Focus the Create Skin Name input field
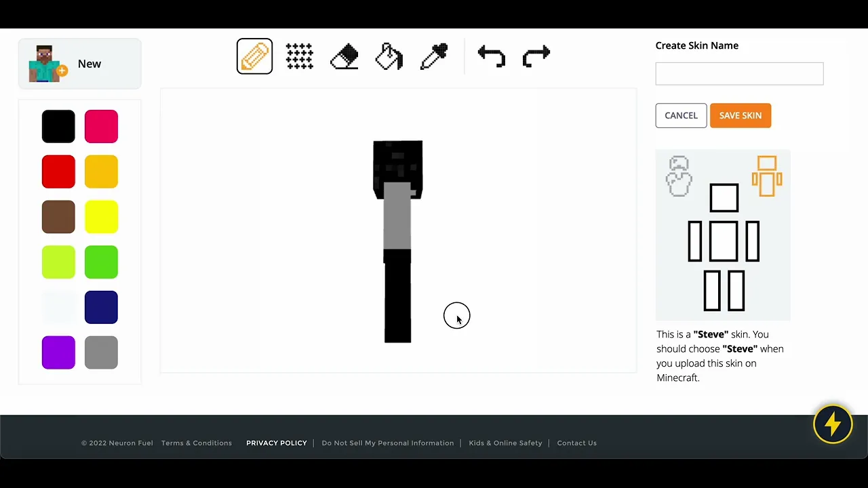 point(739,74)
